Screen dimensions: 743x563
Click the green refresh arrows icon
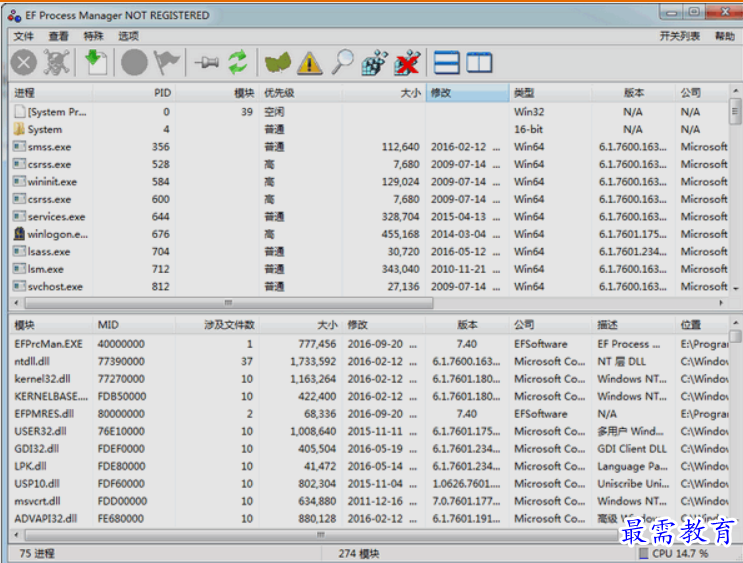(x=238, y=63)
